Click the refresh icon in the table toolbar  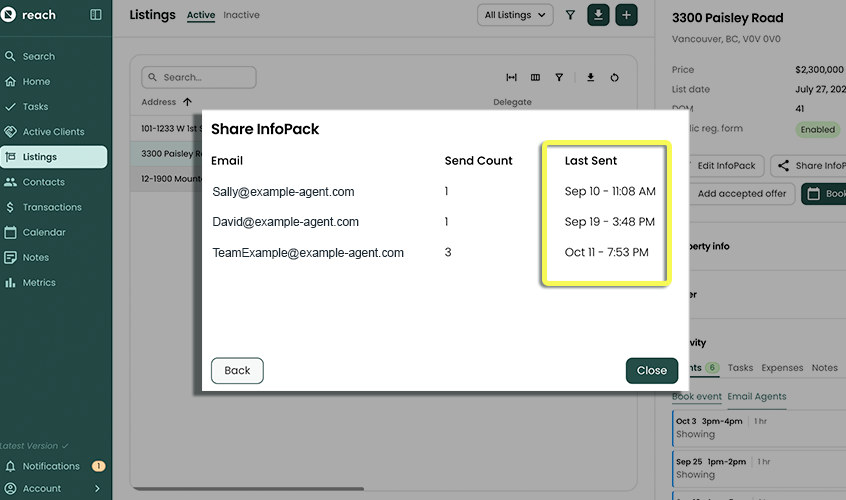tap(614, 77)
